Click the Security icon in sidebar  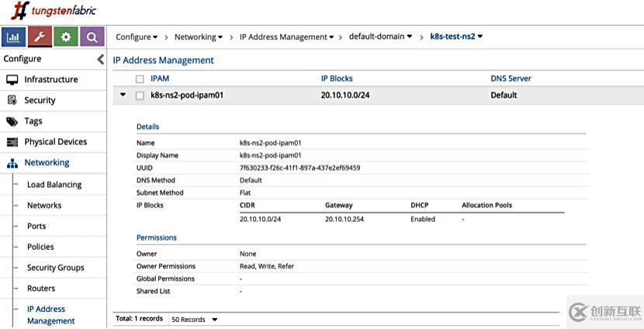tap(12, 100)
